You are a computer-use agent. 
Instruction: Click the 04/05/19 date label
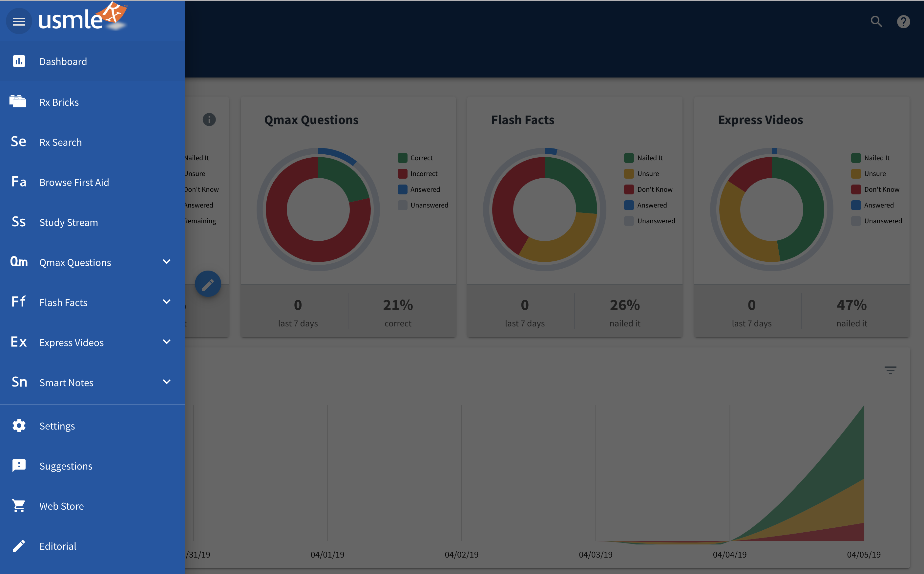(864, 554)
